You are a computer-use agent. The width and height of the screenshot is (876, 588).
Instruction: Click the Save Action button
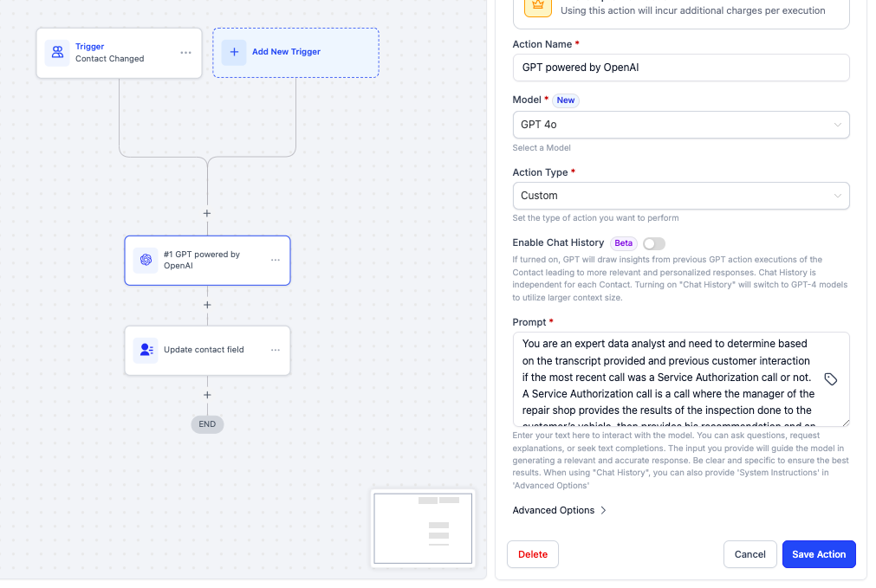[x=819, y=554]
